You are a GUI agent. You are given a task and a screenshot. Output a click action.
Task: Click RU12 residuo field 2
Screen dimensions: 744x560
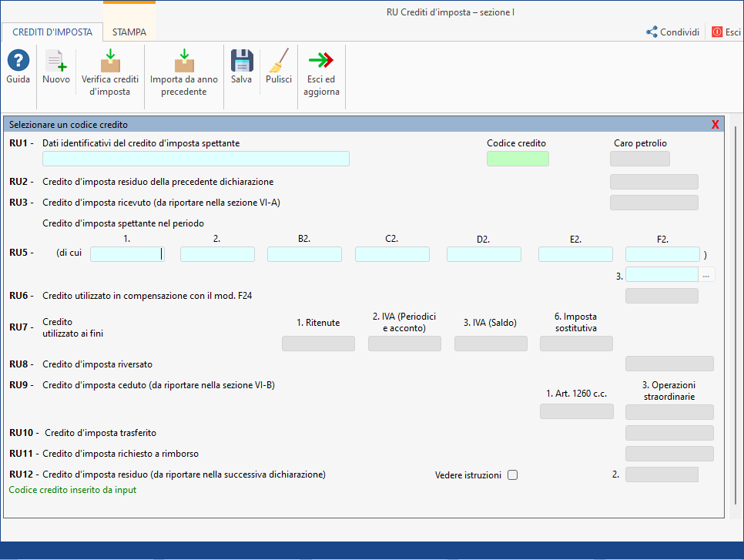(x=662, y=474)
